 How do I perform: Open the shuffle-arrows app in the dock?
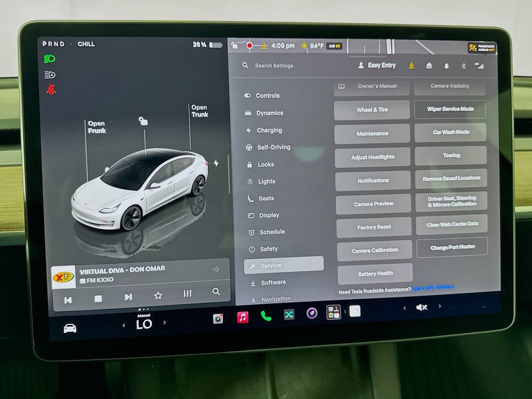(x=289, y=314)
